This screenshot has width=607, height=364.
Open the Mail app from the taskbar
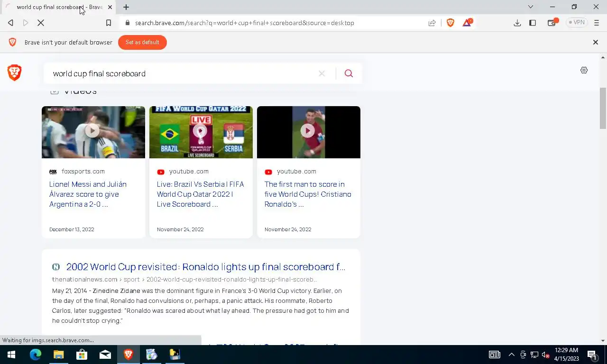click(x=105, y=355)
